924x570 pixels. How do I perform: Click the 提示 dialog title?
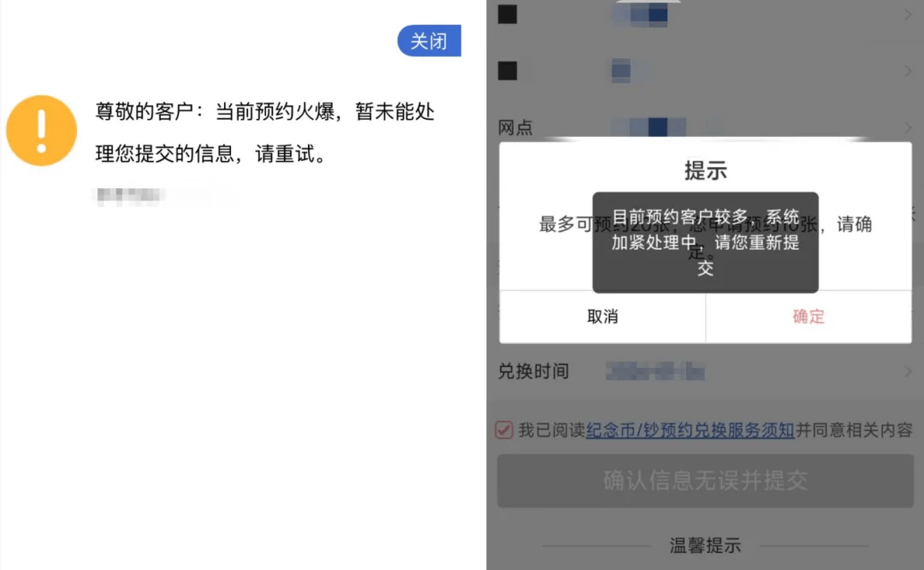[705, 170]
